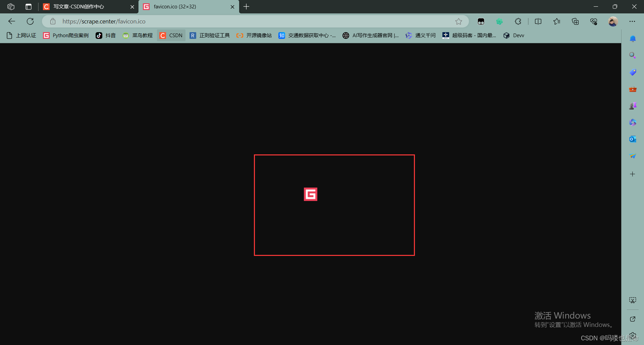The image size is (644, 345).
Task: Open sidebar Tools briefcase icon
Action: pyautogui.click(x=633, y=89)
